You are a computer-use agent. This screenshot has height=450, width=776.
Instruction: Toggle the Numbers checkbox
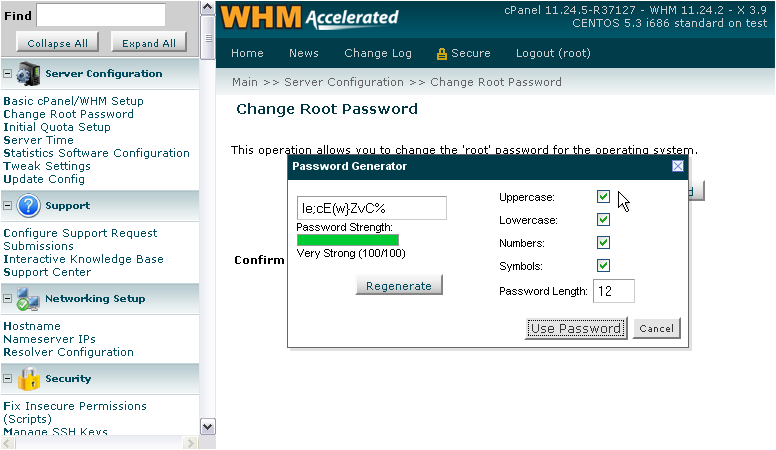[603, 243]
